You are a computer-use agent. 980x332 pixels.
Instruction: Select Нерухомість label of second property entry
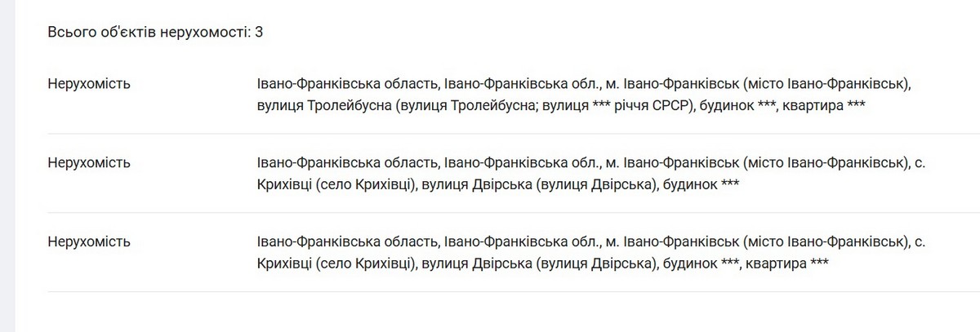coord(89,163)
